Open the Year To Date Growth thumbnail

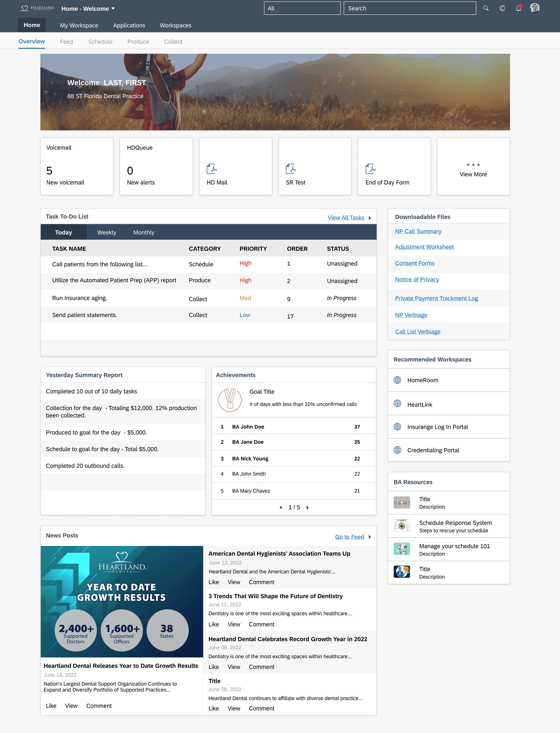click(122, 601)
